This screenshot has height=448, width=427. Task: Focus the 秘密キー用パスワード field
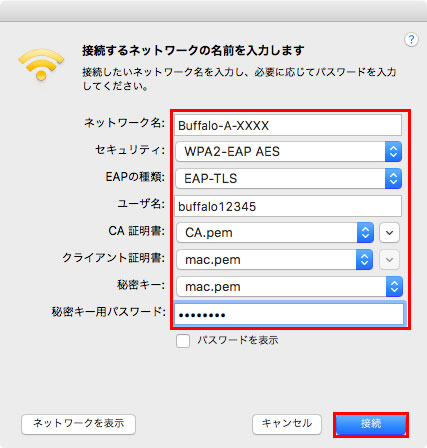(289, 314)
